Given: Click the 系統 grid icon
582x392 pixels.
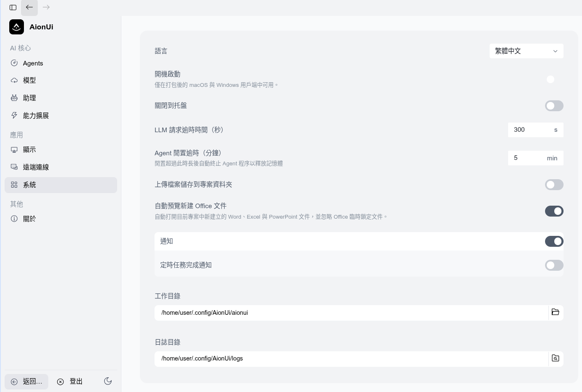Looking at the screenshot, I should [14, 185].
